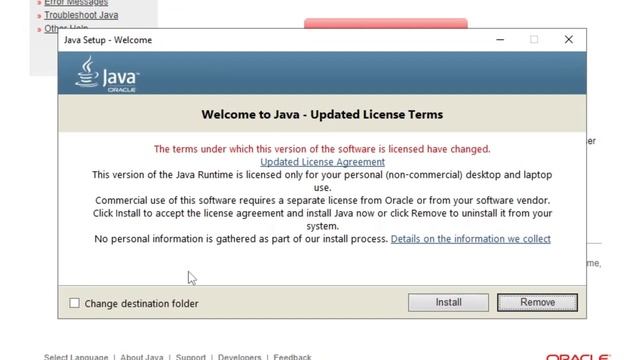The width and height of the screenshot is (640, 360).
Task: Click the Java Setup - Welcome title text
Action: coord(108,40)
